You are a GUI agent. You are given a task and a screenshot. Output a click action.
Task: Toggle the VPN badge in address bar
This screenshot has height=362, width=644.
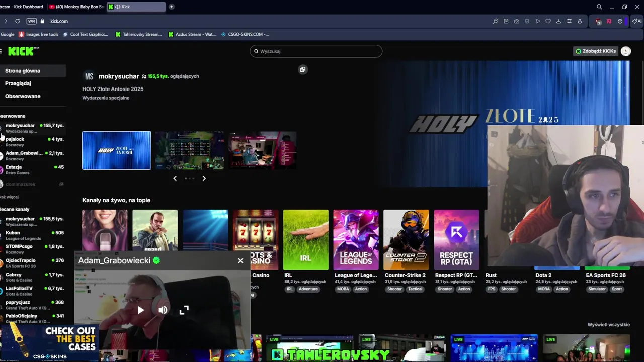point(32,21)
